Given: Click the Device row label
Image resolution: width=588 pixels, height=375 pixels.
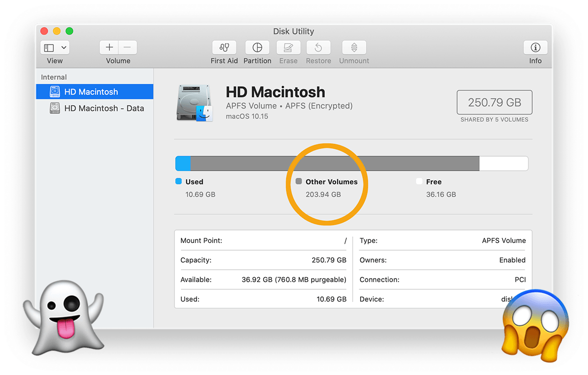Looking at the screenshot, I should click(x=372, y=299).
